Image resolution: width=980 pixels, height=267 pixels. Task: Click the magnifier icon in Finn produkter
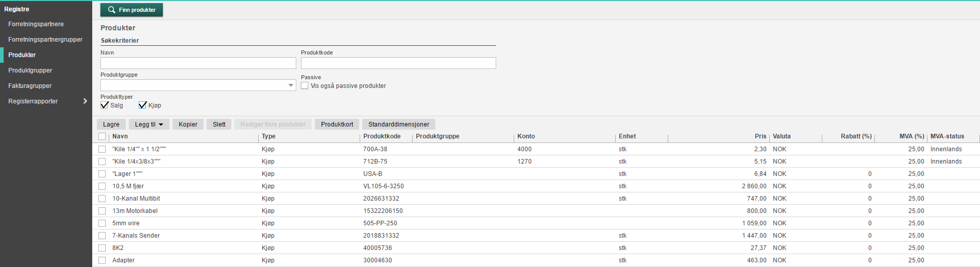(x=111, y=10)
